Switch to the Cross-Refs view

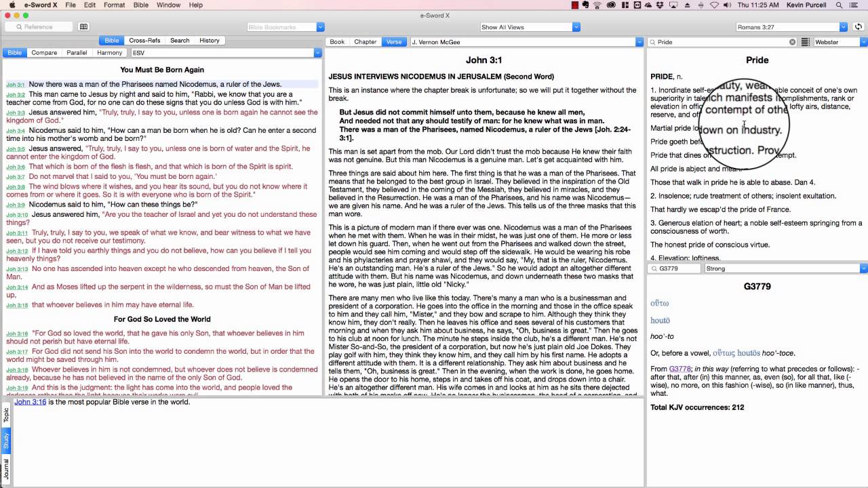click(x=144, y=41)
